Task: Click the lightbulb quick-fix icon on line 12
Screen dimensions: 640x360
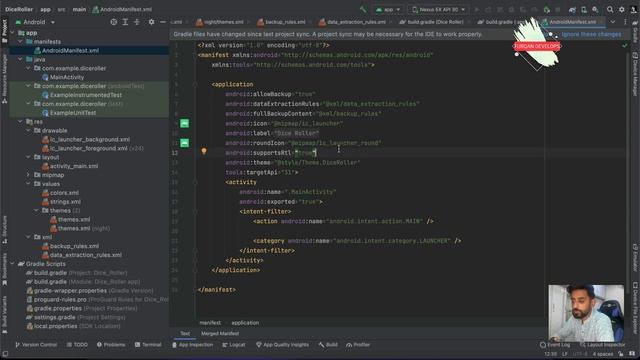Action: (x=204, y=151)
